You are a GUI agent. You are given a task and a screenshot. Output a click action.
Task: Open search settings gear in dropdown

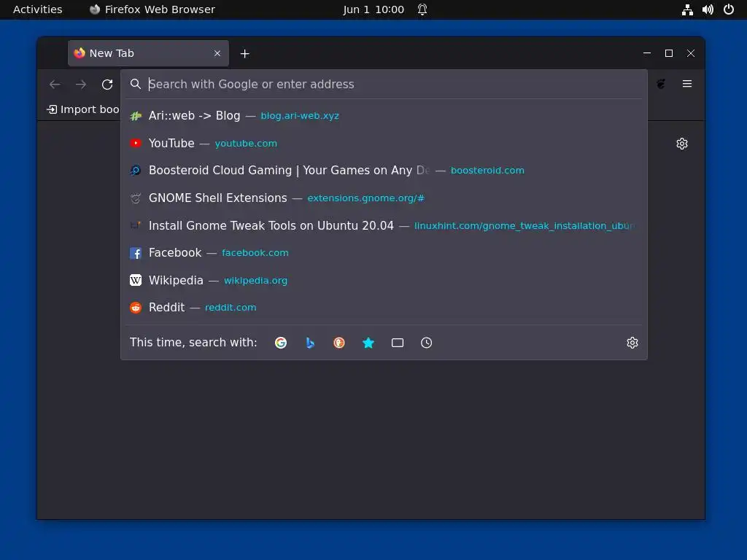(x=632, y=343)
